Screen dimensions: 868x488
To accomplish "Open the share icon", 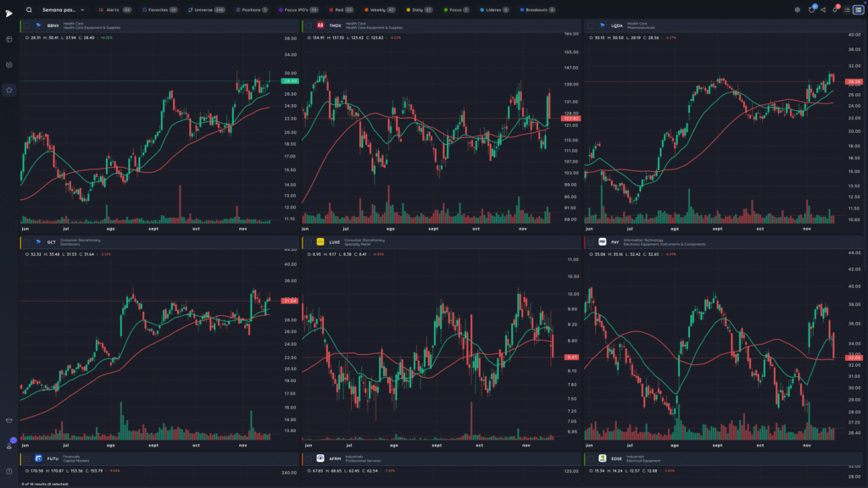I will (x=823, y=10).
